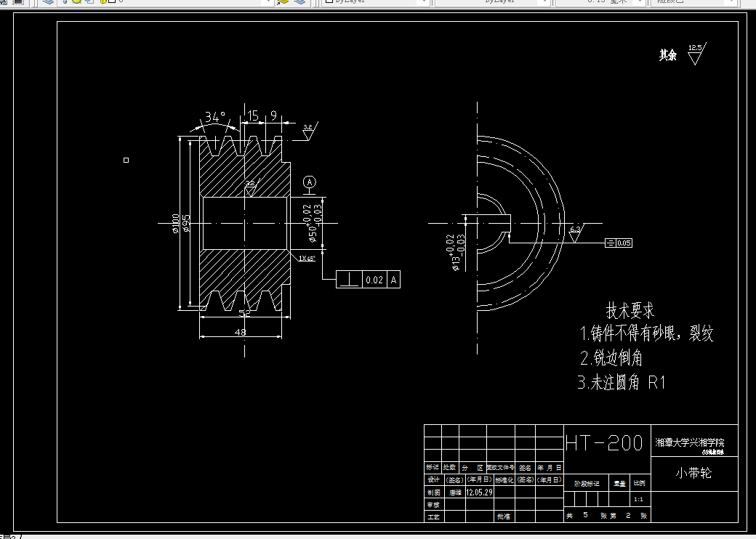Select the ø95 pitch diameter dimension
The image size is (756, 539).
pyautogui.click(x=186, y=223)
